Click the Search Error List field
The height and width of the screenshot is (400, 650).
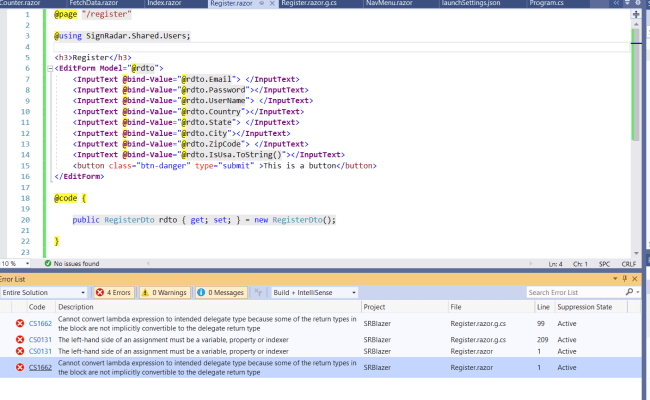576,293
